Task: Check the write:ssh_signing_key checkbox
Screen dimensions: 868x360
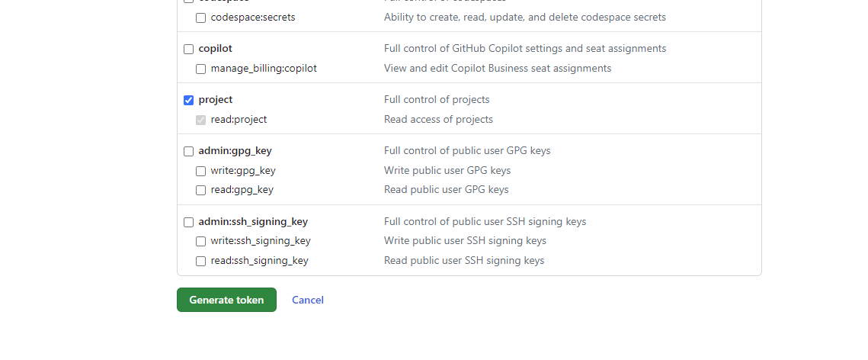Action: click(200, 242)
